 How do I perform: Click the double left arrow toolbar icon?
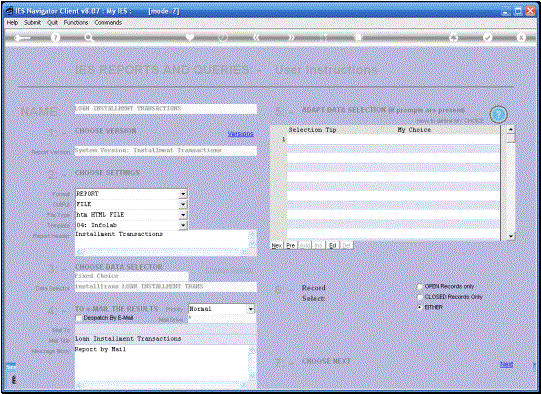256,37
